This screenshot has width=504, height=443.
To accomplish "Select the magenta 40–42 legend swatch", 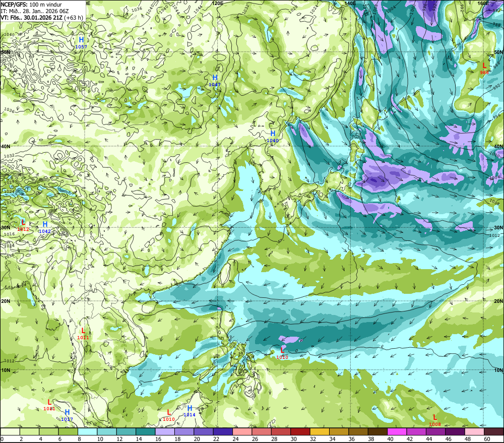I will pyautogui.click(x=397, y=432).
